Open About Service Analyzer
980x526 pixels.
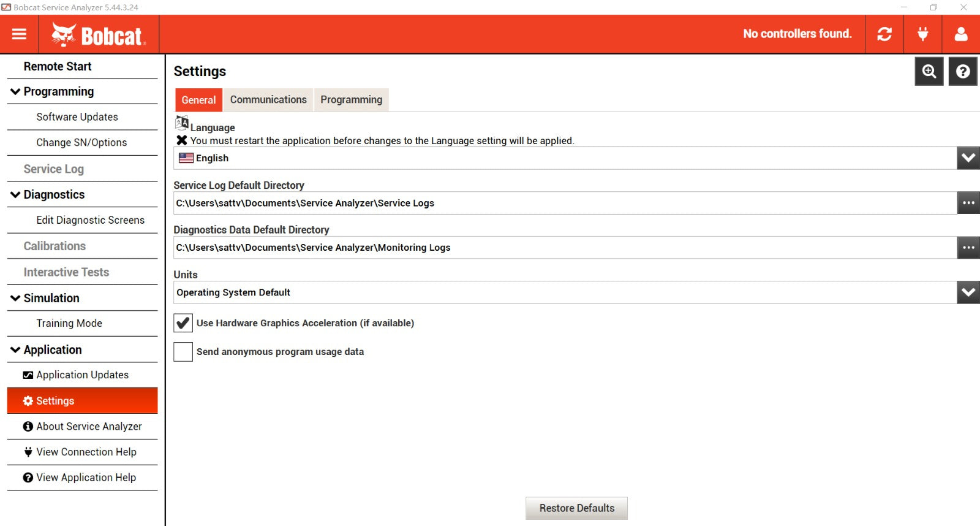(x=89, y=427)
